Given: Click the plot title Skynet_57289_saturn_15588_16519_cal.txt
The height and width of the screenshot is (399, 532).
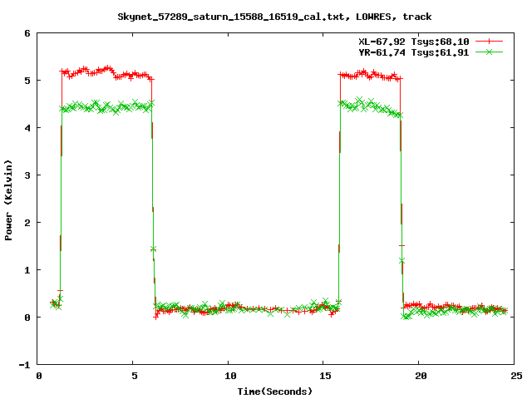Looking at the screenshot, I should click(x=274, y=17).
